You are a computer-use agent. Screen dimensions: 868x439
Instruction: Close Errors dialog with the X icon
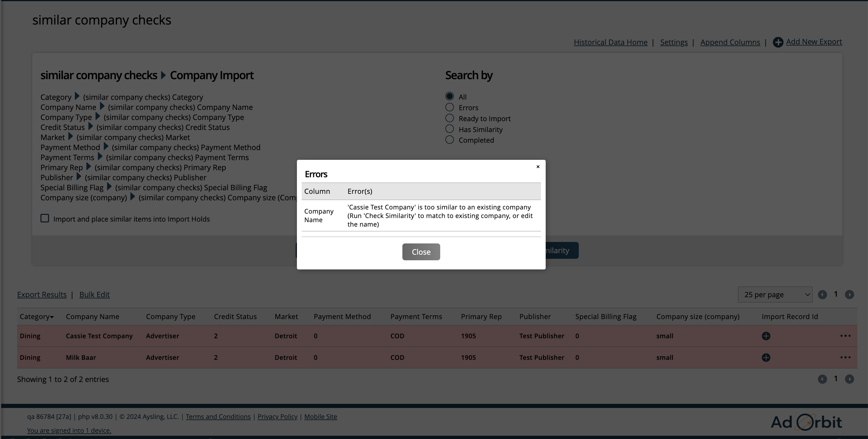tap(538, 167)
